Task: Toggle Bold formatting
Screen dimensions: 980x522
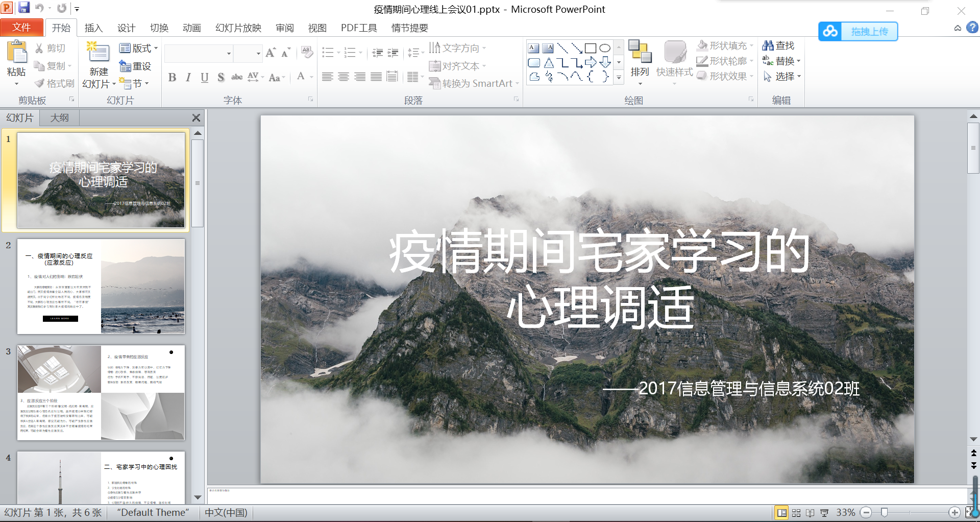Action: pos(172,77)
